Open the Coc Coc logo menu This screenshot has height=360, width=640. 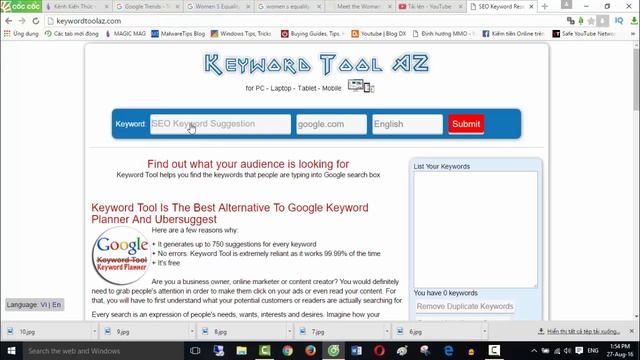[x=21, y=6]
